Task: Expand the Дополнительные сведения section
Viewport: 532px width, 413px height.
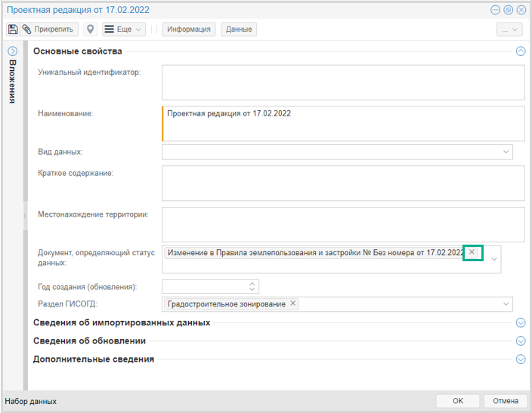Action: pos(521,359)
